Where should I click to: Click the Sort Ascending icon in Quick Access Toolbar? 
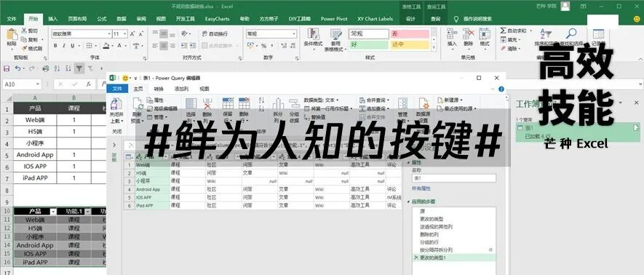[x=57, y=68]
